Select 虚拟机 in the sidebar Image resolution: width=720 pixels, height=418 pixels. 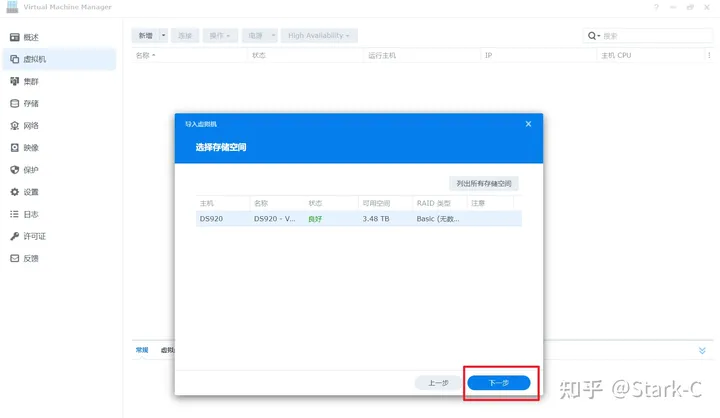[x=35, y=59]
